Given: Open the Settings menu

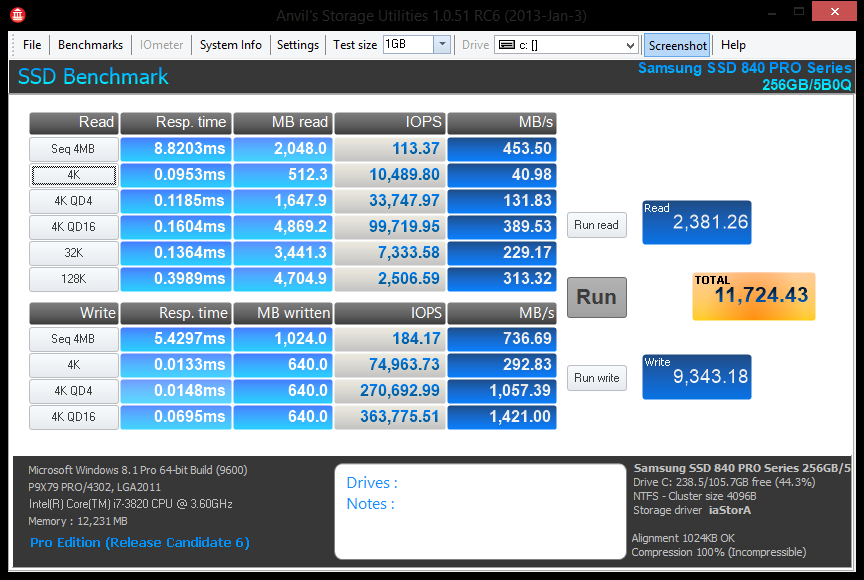Looking at the screenshot, I should (298, 45).
